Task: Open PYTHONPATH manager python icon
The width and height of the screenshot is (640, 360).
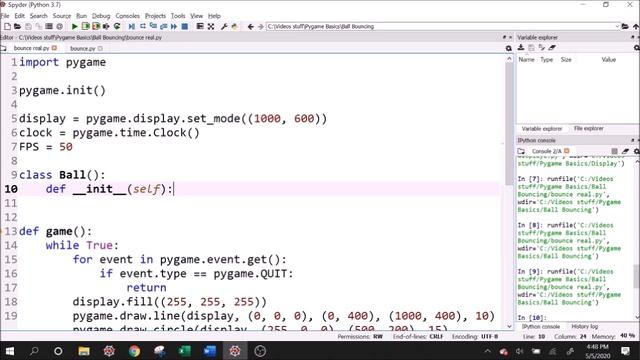Action: (234, 27)
